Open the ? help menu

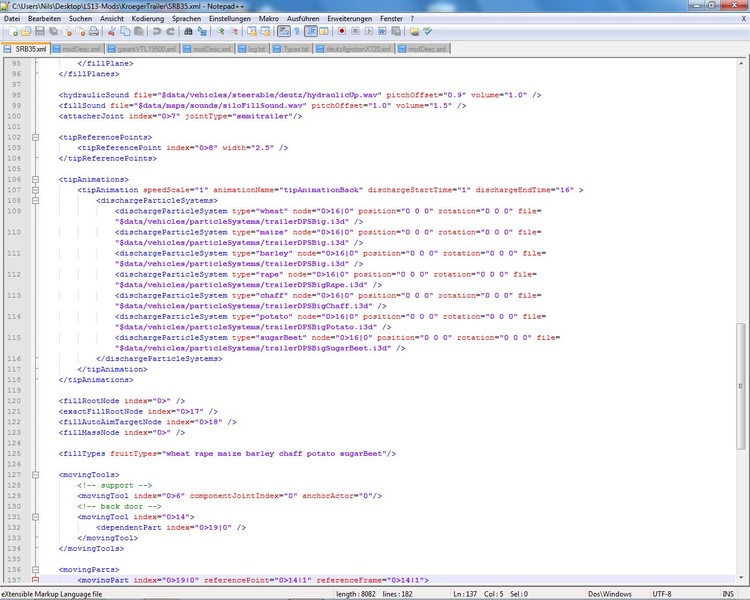[x=412, y=19]
